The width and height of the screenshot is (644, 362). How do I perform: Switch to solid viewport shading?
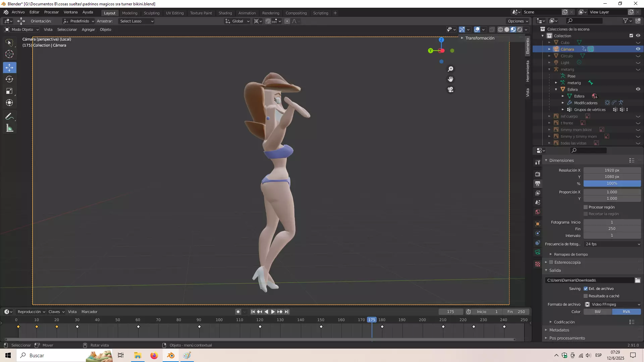click(507, 29)
